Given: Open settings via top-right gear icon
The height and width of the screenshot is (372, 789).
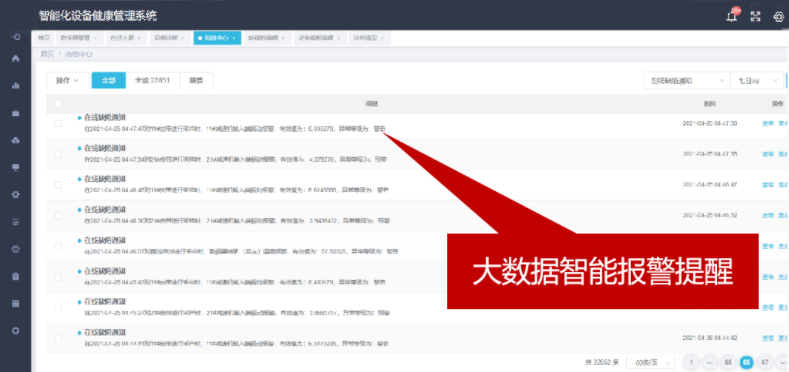Looking at the screenshot, I should pos(778,17).
